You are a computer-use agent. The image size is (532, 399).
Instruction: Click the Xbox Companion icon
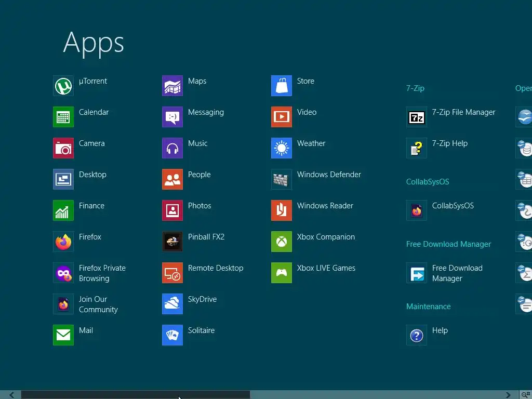coord(282,242)
